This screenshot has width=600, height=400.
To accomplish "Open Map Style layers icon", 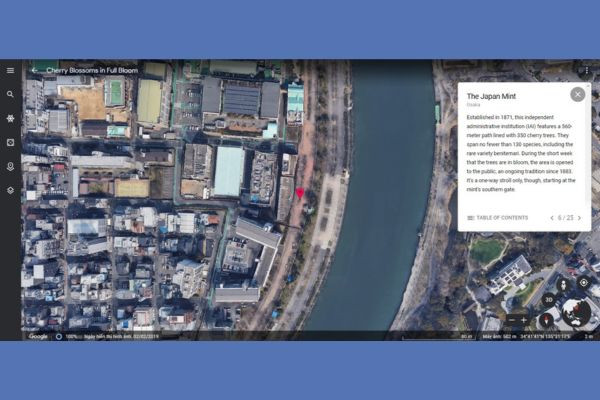I will click(10, 190).
